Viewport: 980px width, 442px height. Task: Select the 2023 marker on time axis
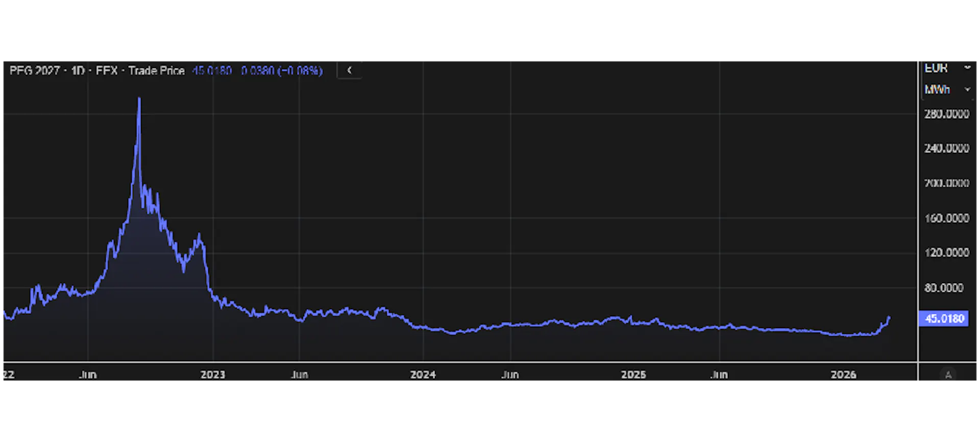point(213,375)
